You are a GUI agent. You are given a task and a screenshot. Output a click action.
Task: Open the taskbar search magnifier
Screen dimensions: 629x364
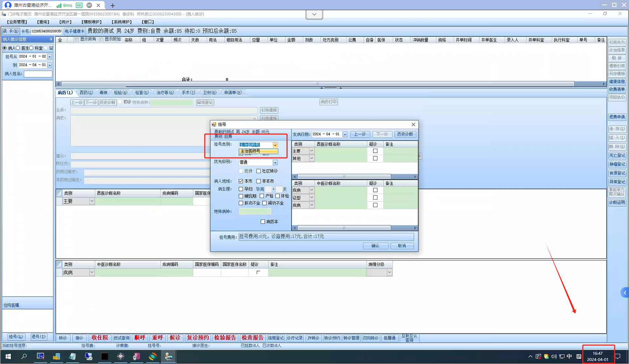click(x=24, y=357)
